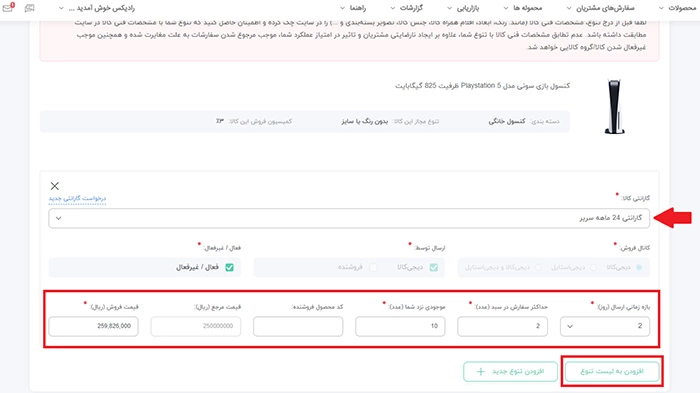Select دیجی‌کالا و دیجی‌استایل radio option
This screenshot has width=700, height=393.
point(538,267)
